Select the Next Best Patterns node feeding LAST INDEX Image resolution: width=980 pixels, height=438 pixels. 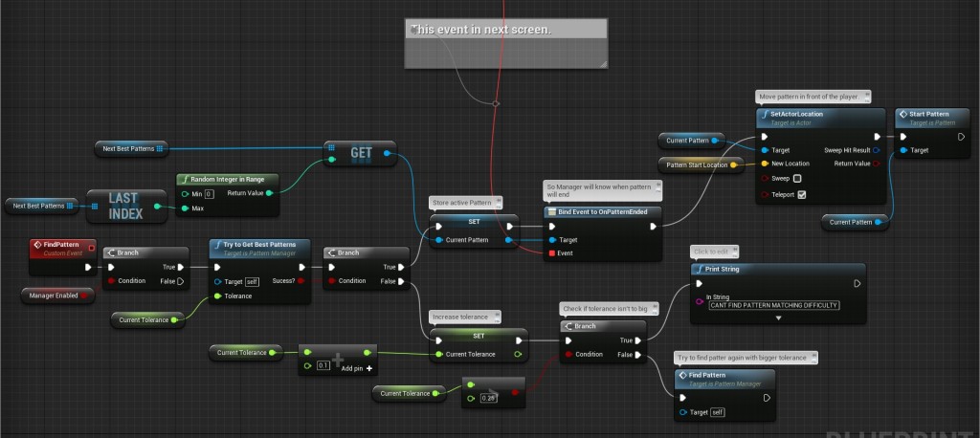42,206
